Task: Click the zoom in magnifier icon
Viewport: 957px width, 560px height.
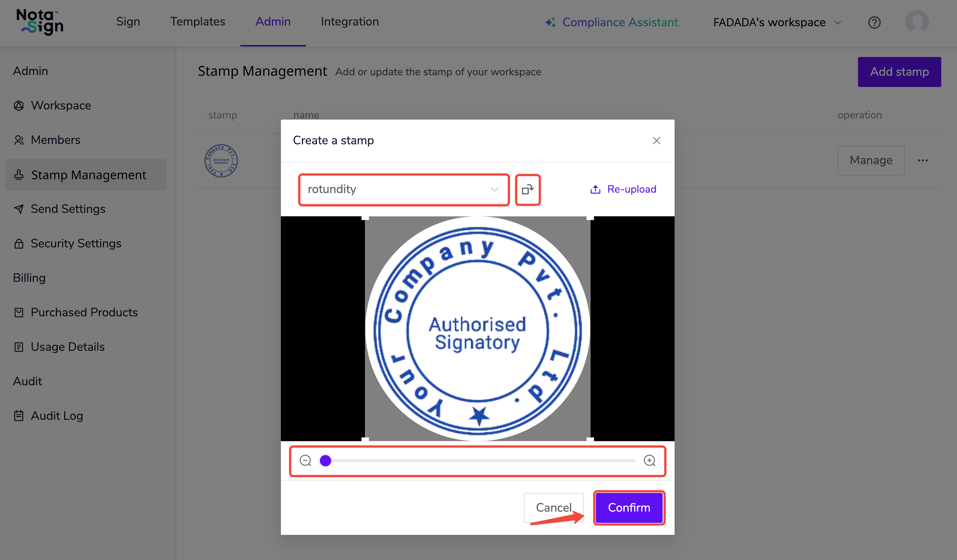Action: pyautogui.click(x=649, y=460)
